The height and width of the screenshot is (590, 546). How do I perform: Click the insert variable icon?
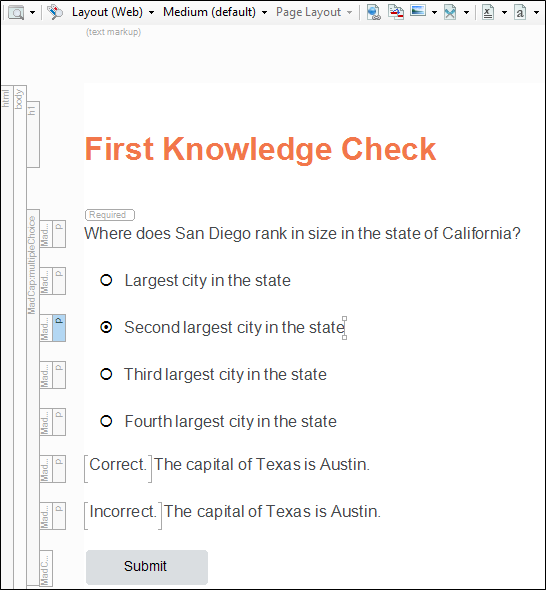coord(488,12)
